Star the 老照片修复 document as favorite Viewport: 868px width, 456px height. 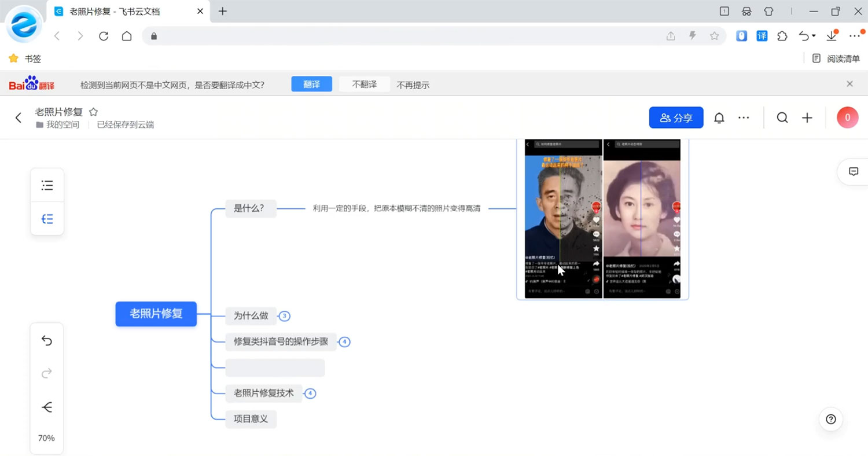pyautogui.click(x=93, y=111)
